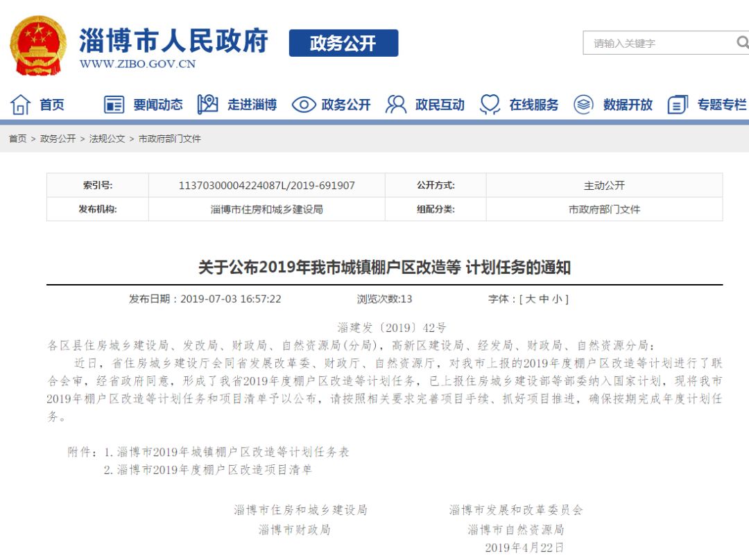Click the 淄博市财政局 signature
This screenshot has height=560, width=749.
[x=294, y=530]
